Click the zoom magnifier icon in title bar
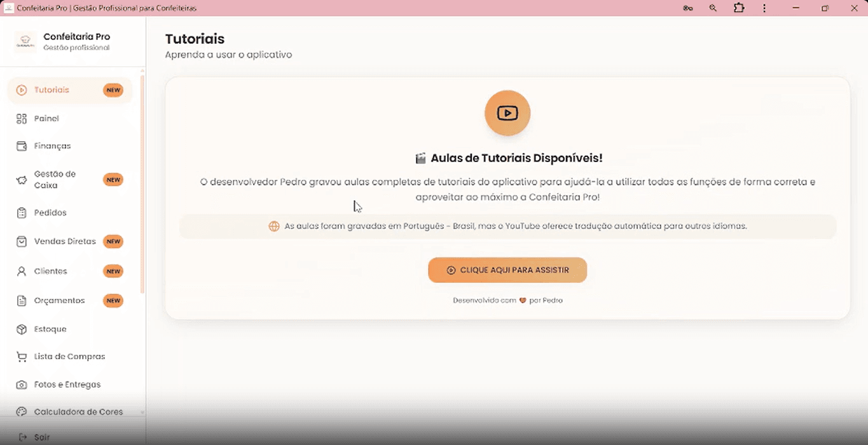 coord(713,8)
